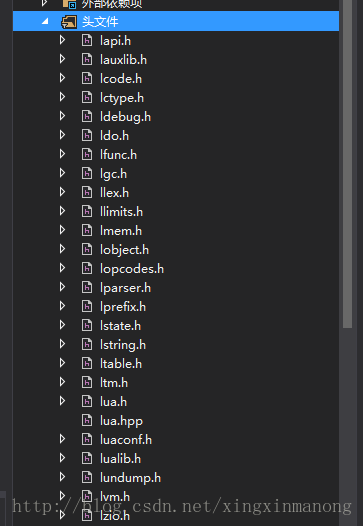Expand the ldebug.h tree node

point(62,116)
